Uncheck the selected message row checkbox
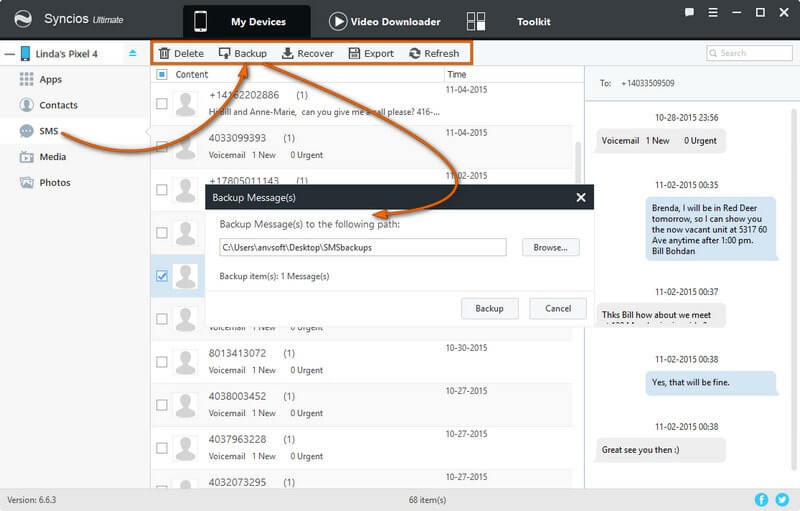Viewport: 800px width, 511px height. [162, 276]
